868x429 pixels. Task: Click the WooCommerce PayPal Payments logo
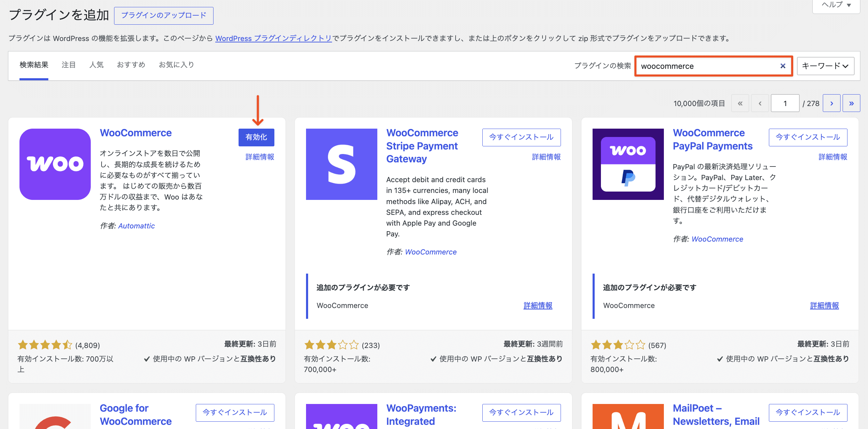(628, 164)
